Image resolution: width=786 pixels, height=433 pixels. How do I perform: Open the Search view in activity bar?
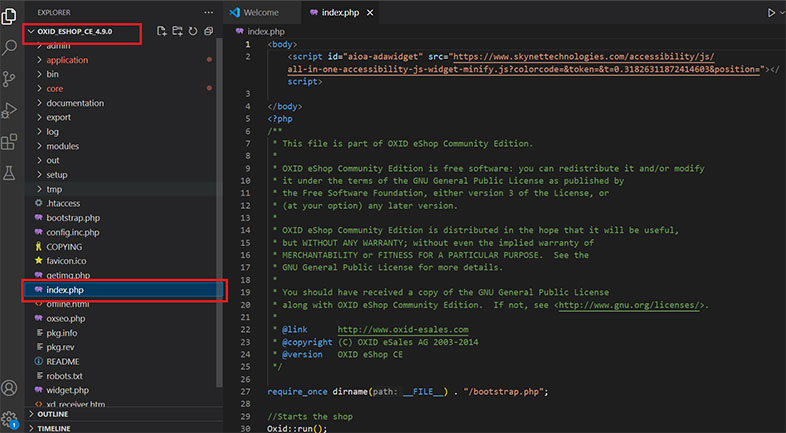(11, 47)
